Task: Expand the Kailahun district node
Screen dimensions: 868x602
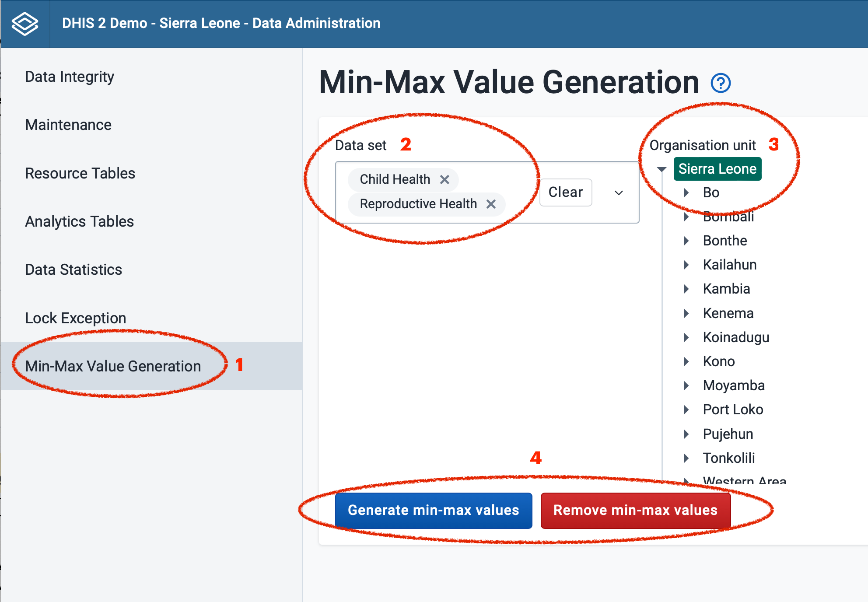Action: (x=686, y=265)
